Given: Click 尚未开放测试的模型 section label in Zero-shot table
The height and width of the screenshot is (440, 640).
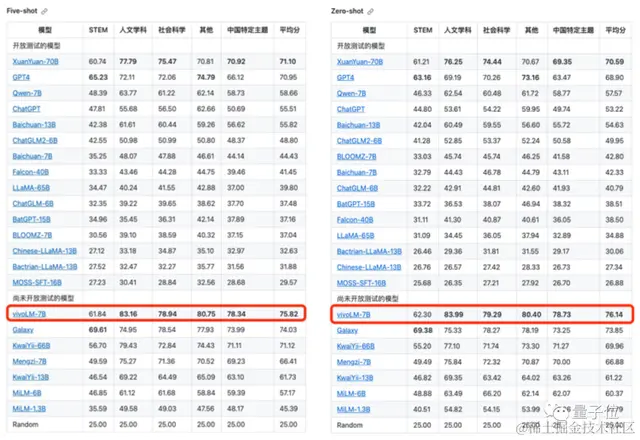Looking at the screenshot, I should [x=367, y=299].
